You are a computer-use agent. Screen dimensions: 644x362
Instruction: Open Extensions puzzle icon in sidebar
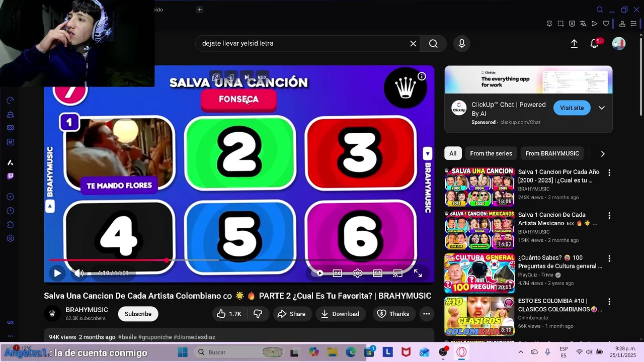pyautogui.click(x=10, y=225)
